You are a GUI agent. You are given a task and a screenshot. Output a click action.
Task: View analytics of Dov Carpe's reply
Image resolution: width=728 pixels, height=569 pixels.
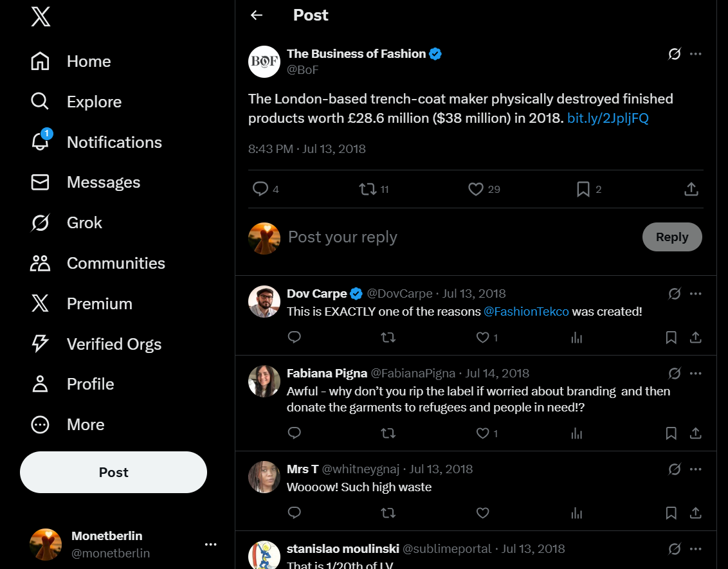click(x=576, y=338)
